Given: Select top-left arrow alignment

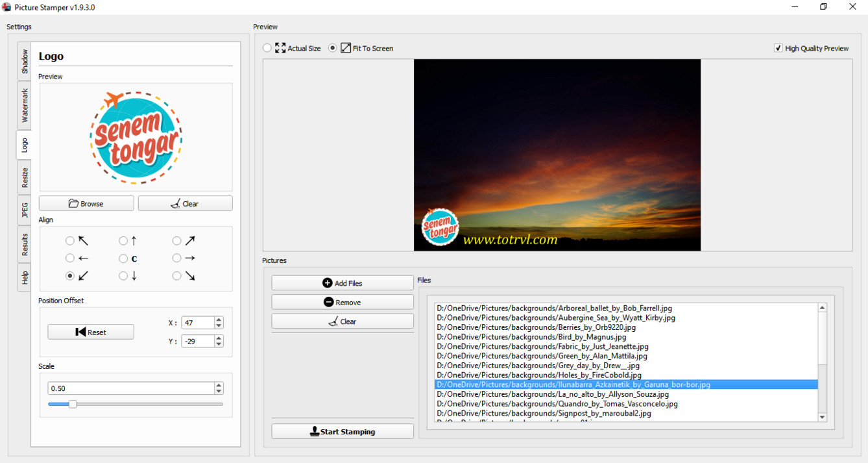Looking at the screenshot, I should coord(70,241).
